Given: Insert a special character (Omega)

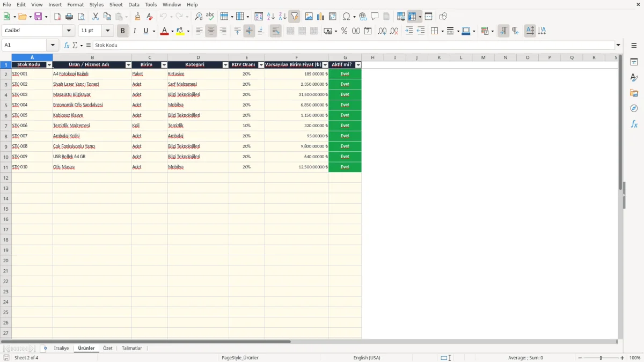Looking at the screenshot, I should coord(346,17).
